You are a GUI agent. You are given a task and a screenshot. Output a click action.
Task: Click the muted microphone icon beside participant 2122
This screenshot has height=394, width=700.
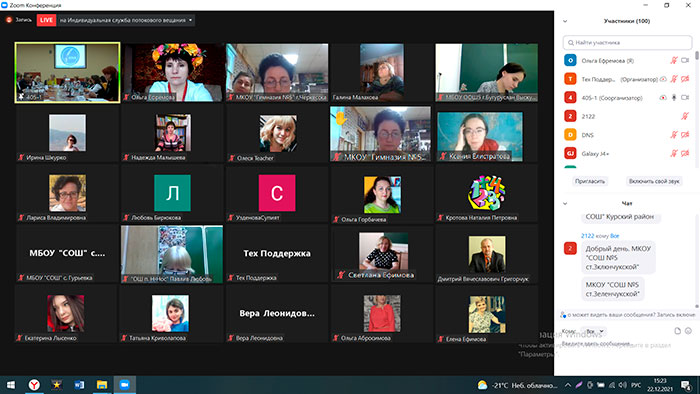(684, 116)
